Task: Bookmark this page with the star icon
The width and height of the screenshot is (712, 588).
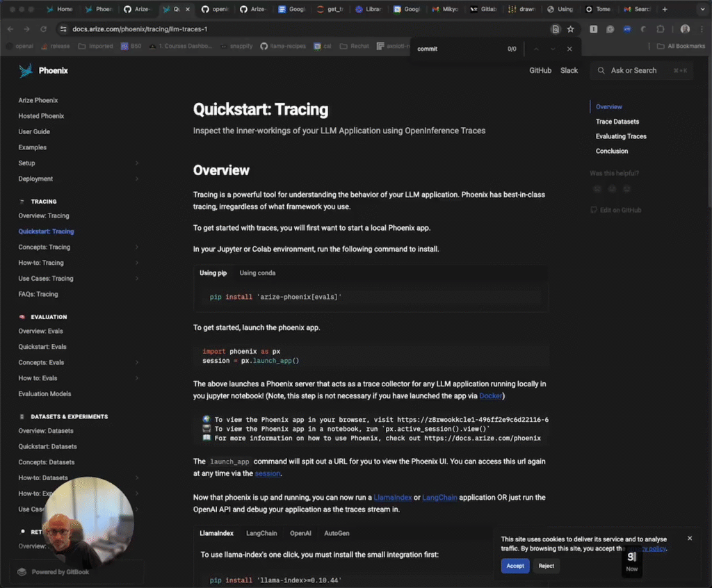Action: [x=570, y=29]
